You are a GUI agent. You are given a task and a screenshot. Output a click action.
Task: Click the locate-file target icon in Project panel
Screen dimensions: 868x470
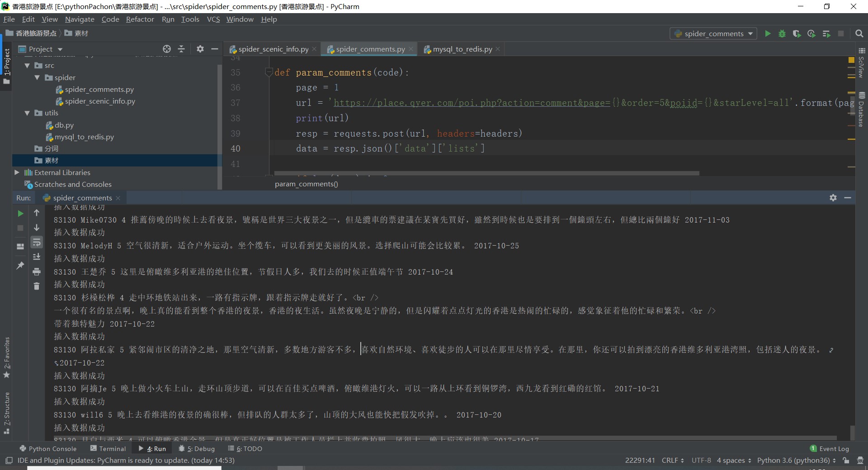point(166,49)
